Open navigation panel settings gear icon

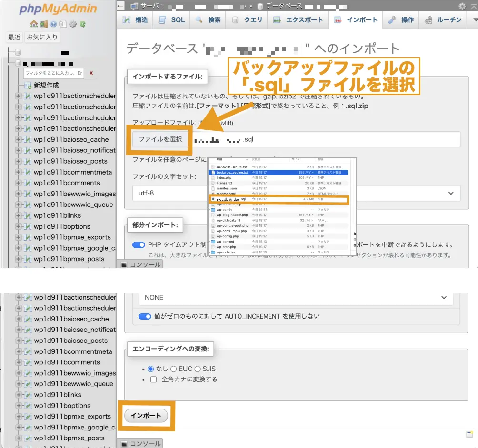73,24
